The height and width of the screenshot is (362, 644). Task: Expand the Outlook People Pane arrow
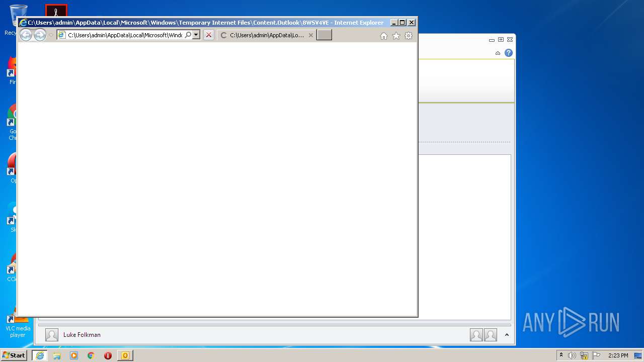point(507,335)
